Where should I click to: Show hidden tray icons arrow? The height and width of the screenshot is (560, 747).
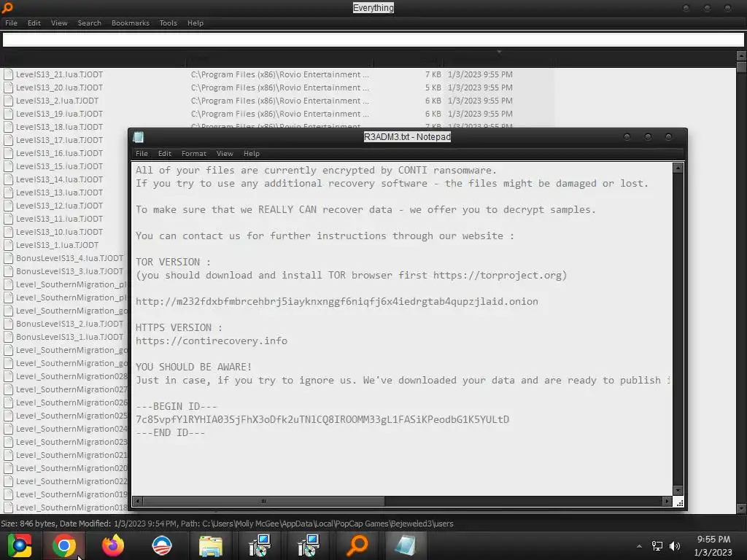(x=639, y=546)
